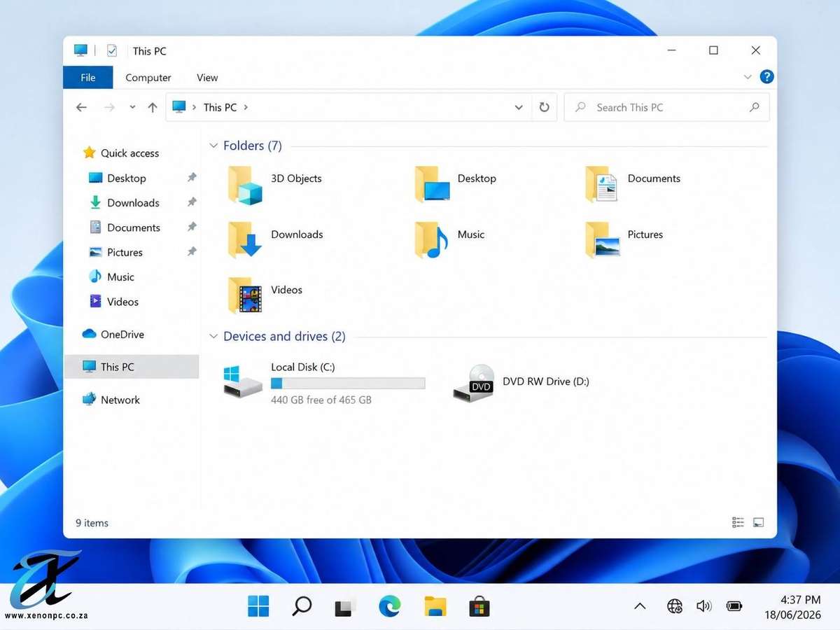This screenshot has width=840, height=630.
Task: Click chevron after This PC in address bar
Action: pyautogui.click(x=246, y=107)
